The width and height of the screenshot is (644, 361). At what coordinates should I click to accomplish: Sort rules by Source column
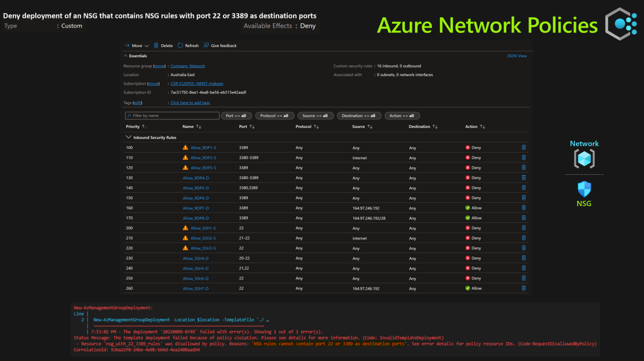(362, 126)
